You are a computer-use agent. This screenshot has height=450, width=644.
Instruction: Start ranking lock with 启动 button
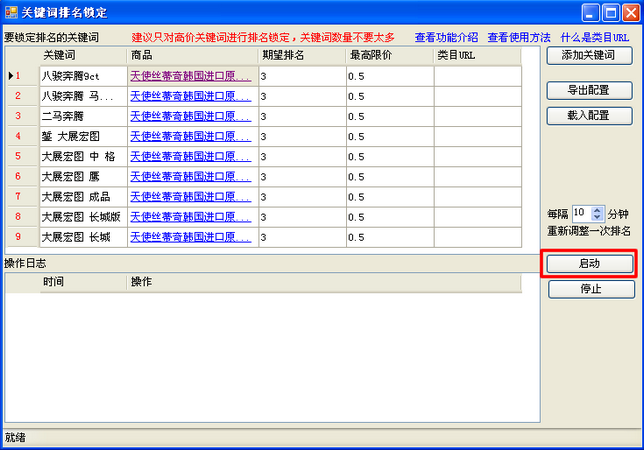pos(590,264)
